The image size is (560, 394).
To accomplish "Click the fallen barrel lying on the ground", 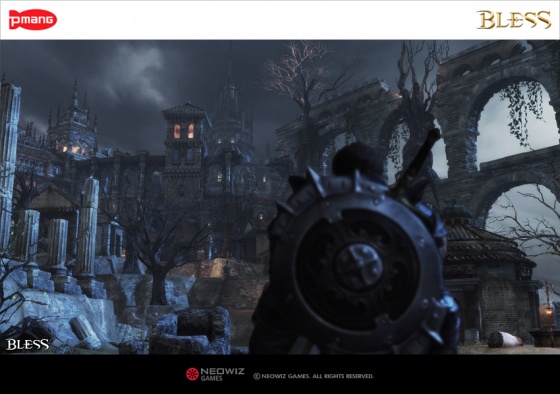I will [x=505, y=339].
